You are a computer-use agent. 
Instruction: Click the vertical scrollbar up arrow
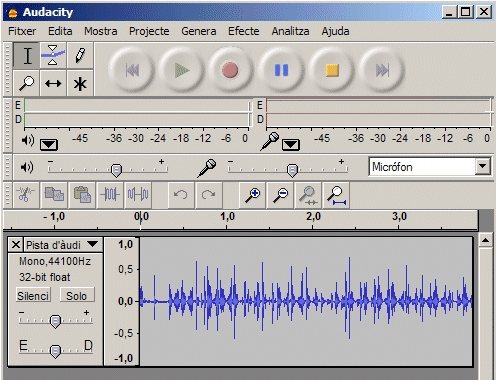(x=486, y=240)
